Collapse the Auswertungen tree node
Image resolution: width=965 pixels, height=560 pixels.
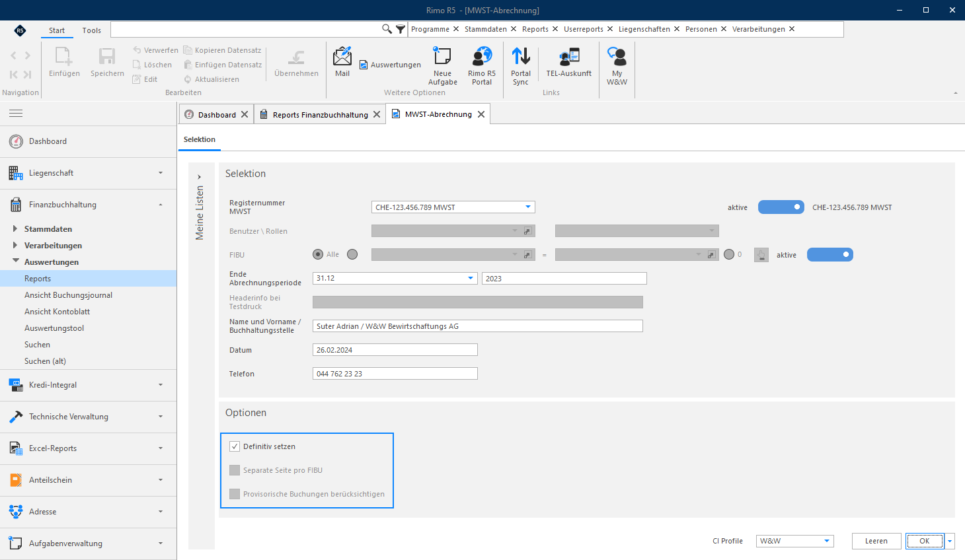pos(15,262)
